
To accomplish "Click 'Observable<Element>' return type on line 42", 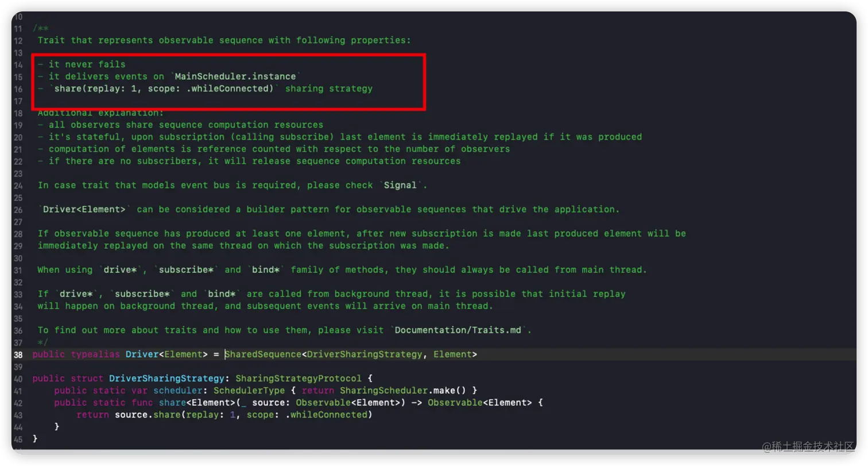I will pyautogui.click(x=480, y=403).
